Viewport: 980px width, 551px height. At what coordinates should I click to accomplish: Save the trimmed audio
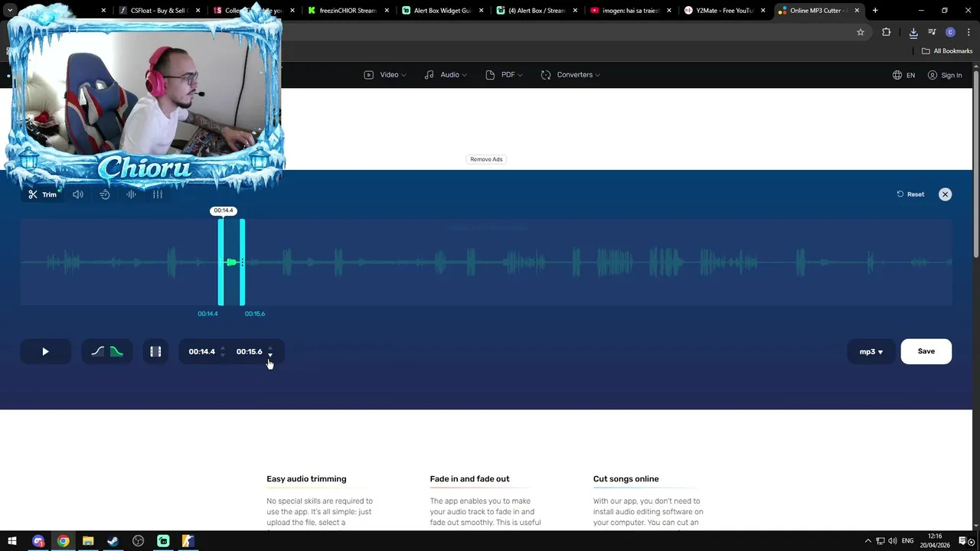coord(926,351)
